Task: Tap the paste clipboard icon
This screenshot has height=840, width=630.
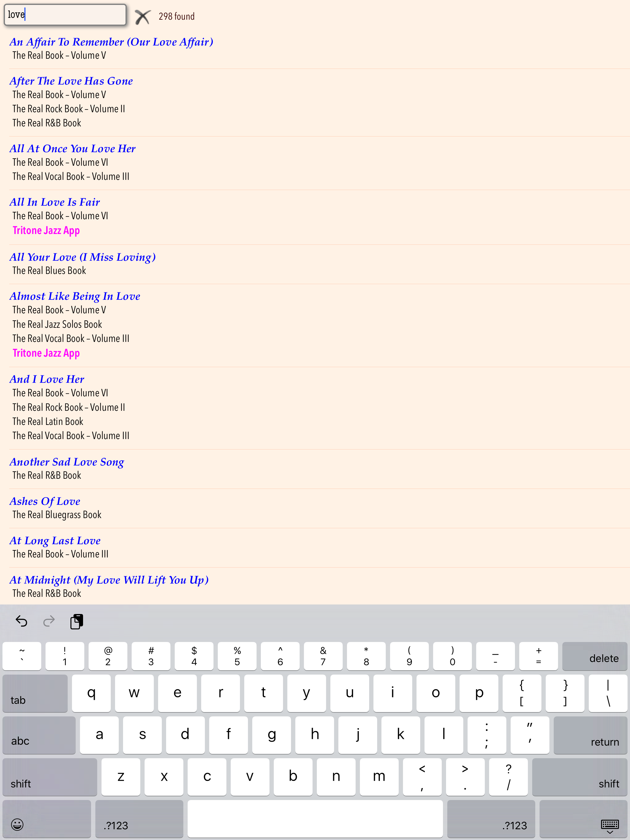Action: coord(76,621)
